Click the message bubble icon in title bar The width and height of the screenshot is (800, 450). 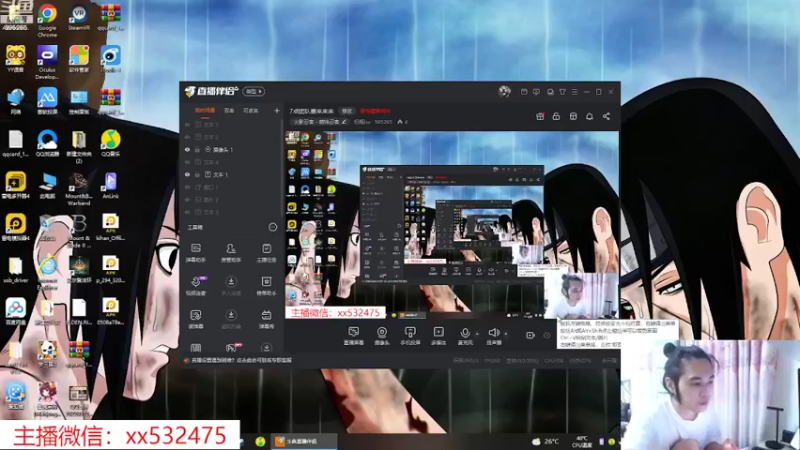(536, 92)
